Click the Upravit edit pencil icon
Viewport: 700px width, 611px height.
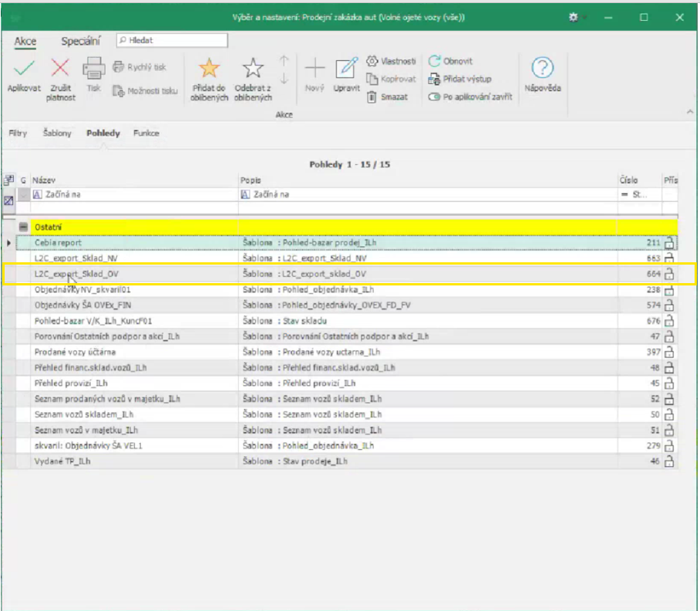click(x=347, y=69)
